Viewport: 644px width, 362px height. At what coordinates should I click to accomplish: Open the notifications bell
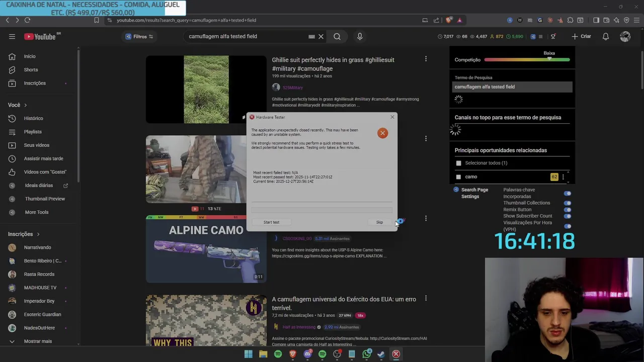pyautogui.click(x=606, y=36)
